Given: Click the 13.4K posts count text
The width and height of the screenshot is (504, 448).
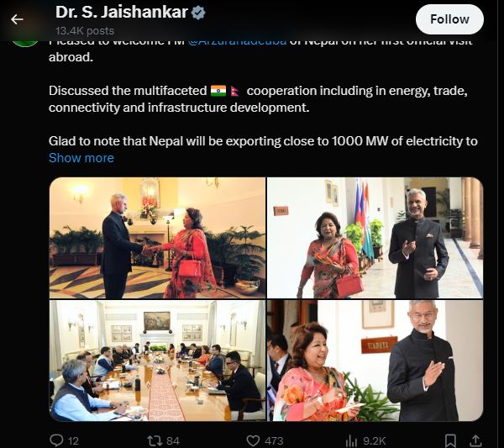Looking at the screenshot, I should [x=85, y=31].
